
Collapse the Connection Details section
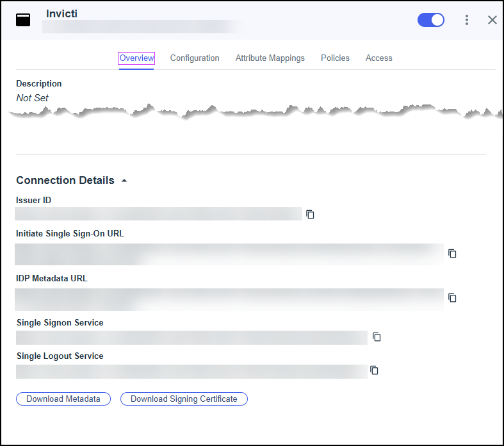click(124, 181)
